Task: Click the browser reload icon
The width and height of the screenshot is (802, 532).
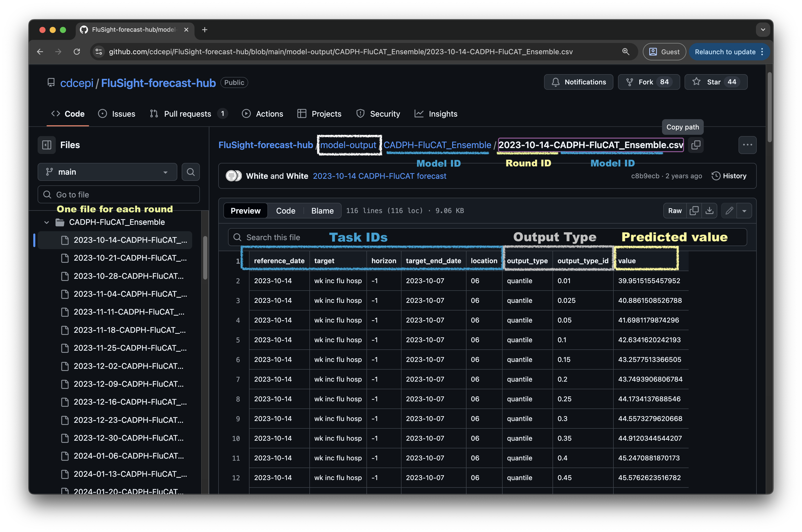Action: tap(77, 52)
